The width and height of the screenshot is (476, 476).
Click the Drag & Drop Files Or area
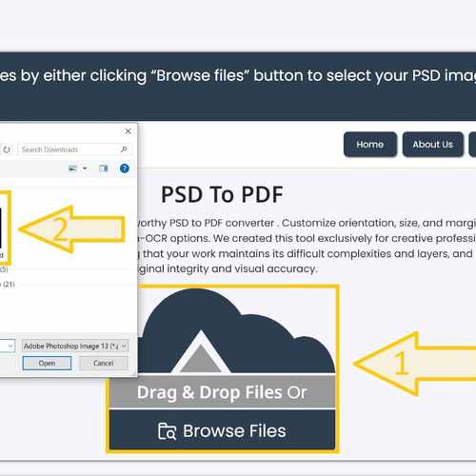222,392
